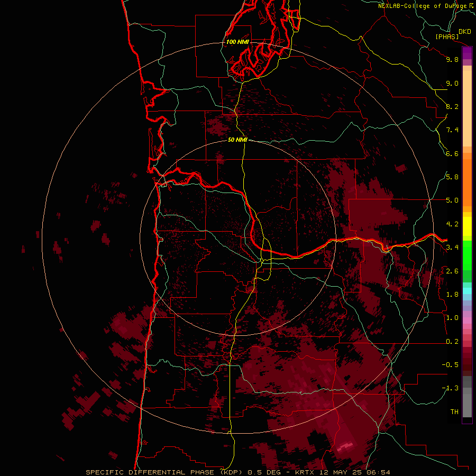Screen dimensions: 476x476
Task: Click the bright pink KDP maximum echo
Action: tap(346, 446)
